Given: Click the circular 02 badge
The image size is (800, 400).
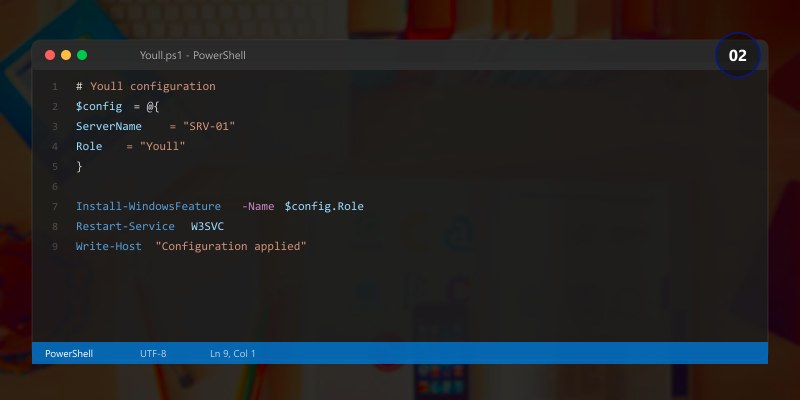Looking at the screenshot, I should click(x=737, y=56).
